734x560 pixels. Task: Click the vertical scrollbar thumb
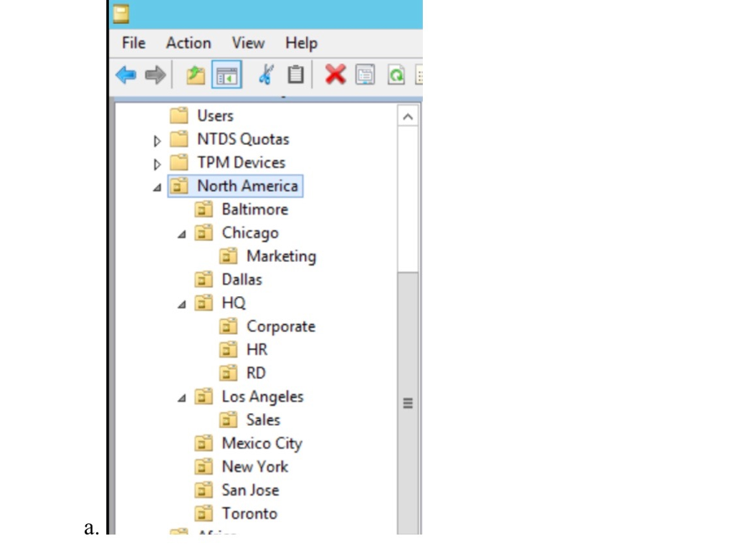click(x=408, y=403)
